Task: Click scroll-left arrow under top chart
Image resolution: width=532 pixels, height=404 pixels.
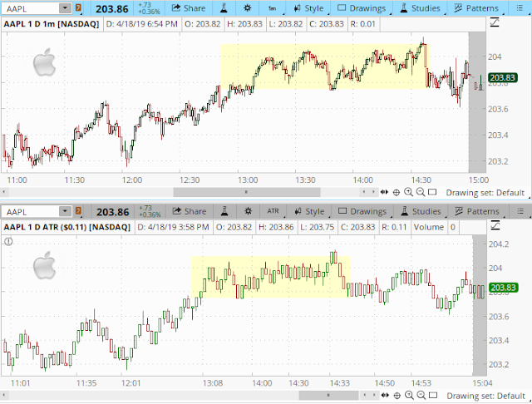Action: (364, 192)
